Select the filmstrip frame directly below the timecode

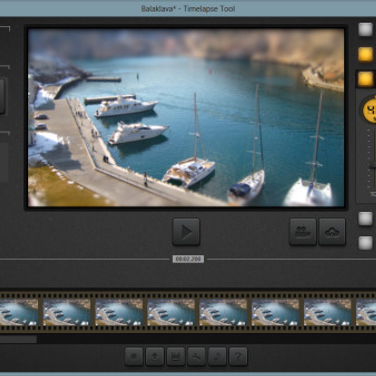click(x=171, y=312)
